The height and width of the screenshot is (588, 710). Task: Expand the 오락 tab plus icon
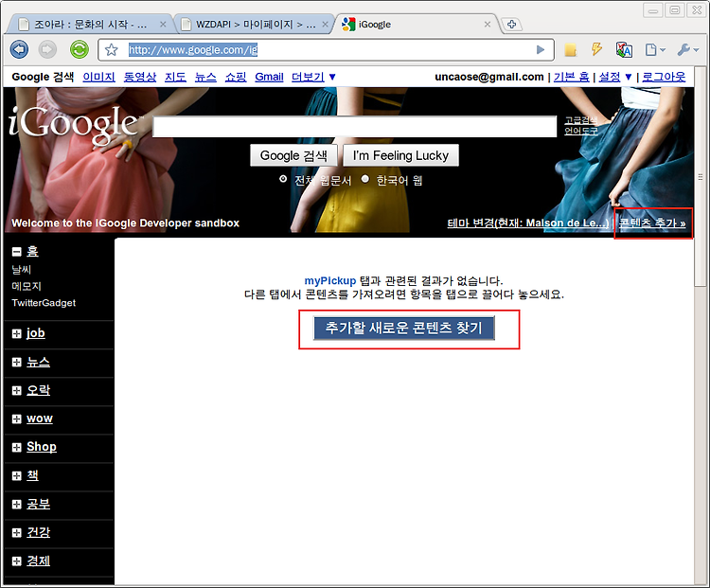coord(17,390)
